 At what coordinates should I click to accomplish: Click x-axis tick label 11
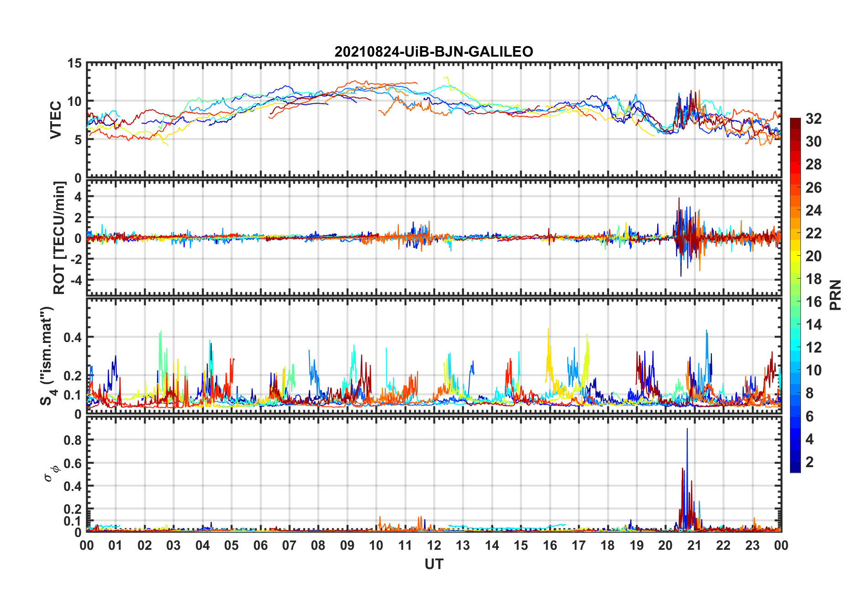point(405,545)
